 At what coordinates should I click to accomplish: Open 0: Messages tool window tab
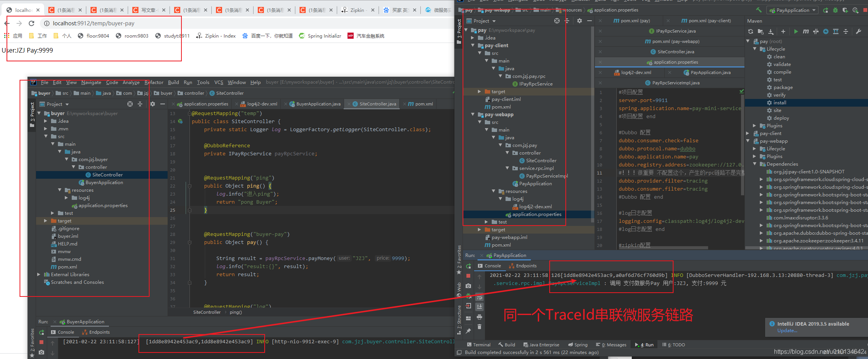pyautogui.click(x=611, y=345)
